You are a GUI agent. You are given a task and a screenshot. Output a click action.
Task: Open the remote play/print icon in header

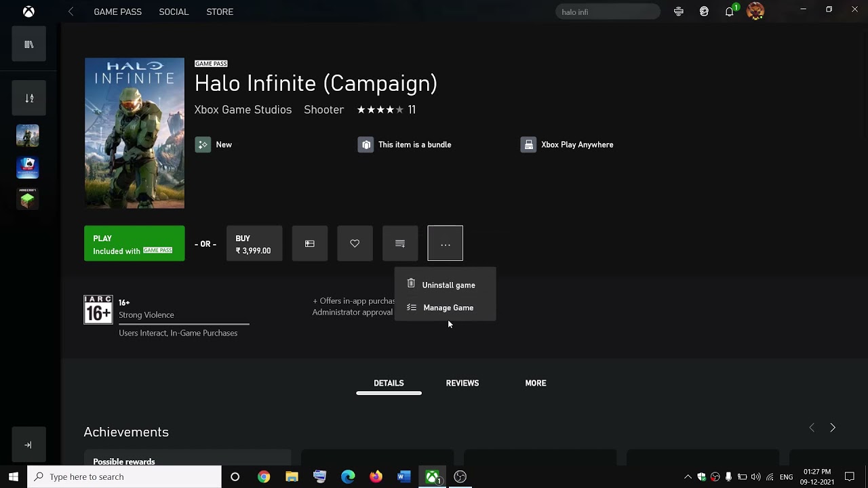click(679, 12)
